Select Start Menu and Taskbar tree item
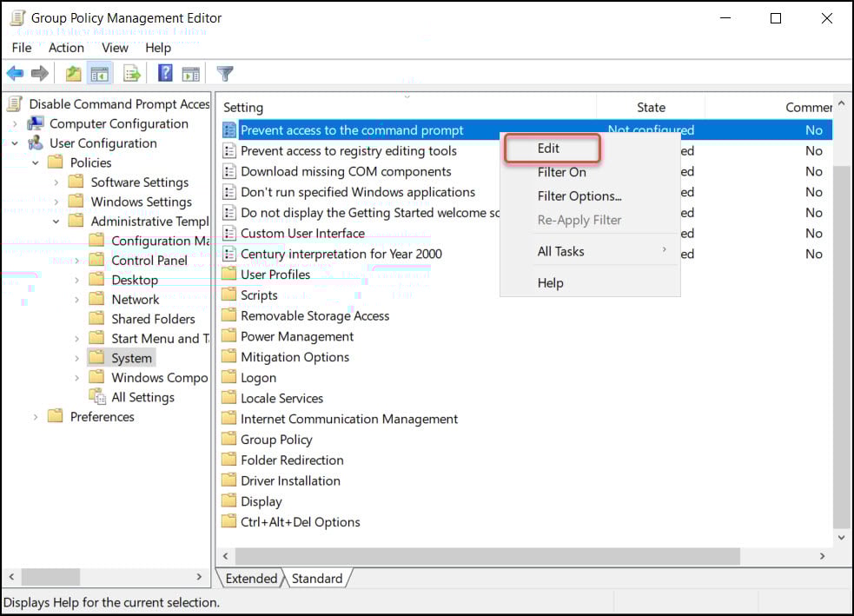The width and height of the screenshot is (854, 616). (160, 338)
